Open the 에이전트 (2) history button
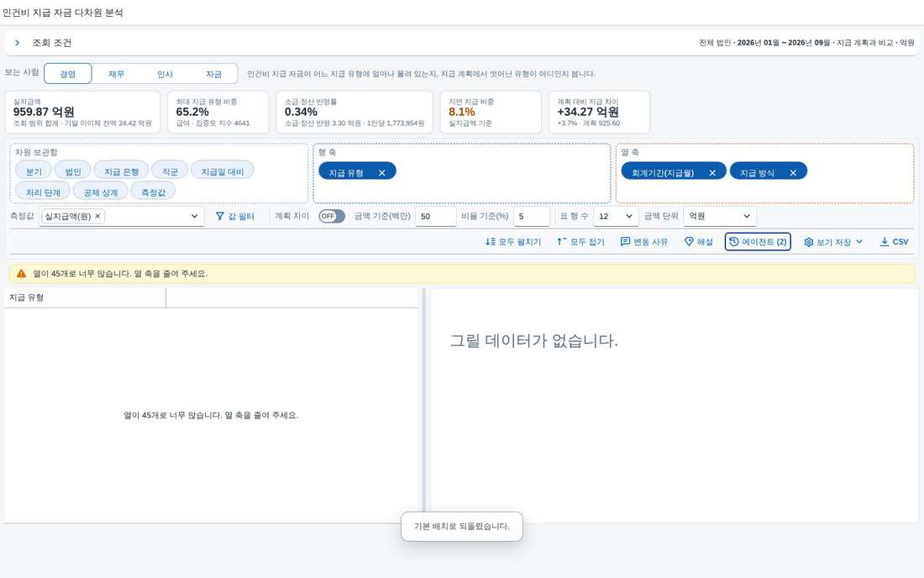 click(758, 242)
